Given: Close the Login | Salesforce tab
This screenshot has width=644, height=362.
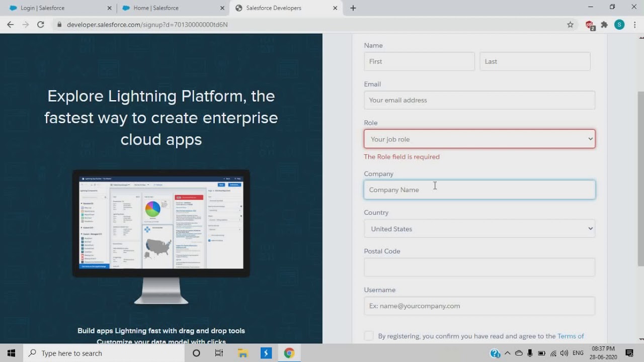Looking at the screenshot, I should [x=110, y=8].
